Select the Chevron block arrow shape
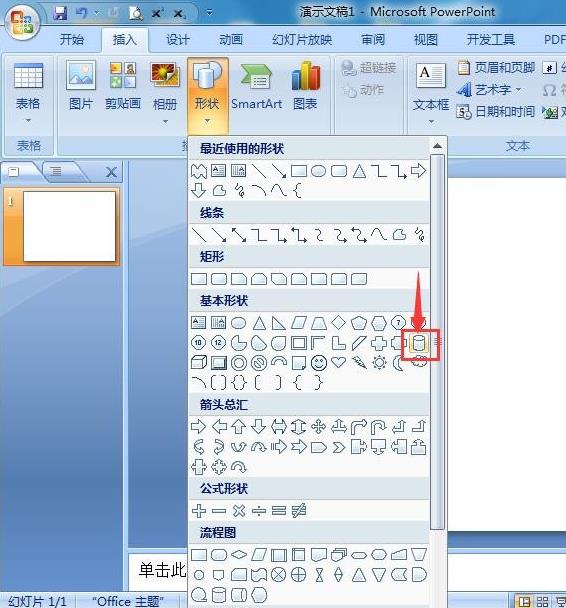The image size is (566, 608). tap(339, 447)
